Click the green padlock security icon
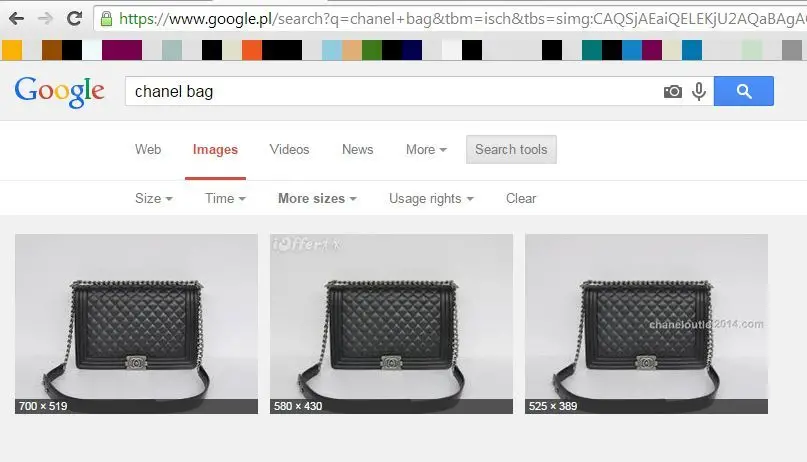 pyautogui.click(x=107, y=19)
